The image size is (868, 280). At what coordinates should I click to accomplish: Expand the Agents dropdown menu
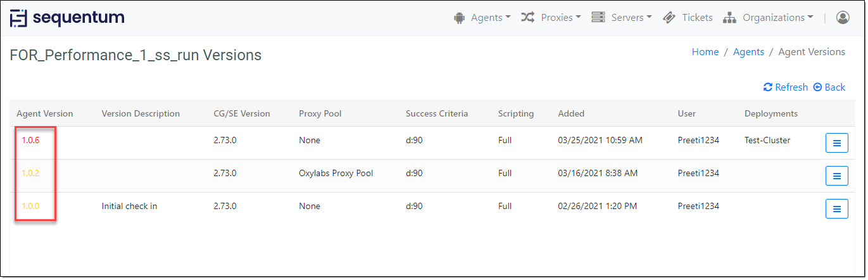click(x=491, y=18)
